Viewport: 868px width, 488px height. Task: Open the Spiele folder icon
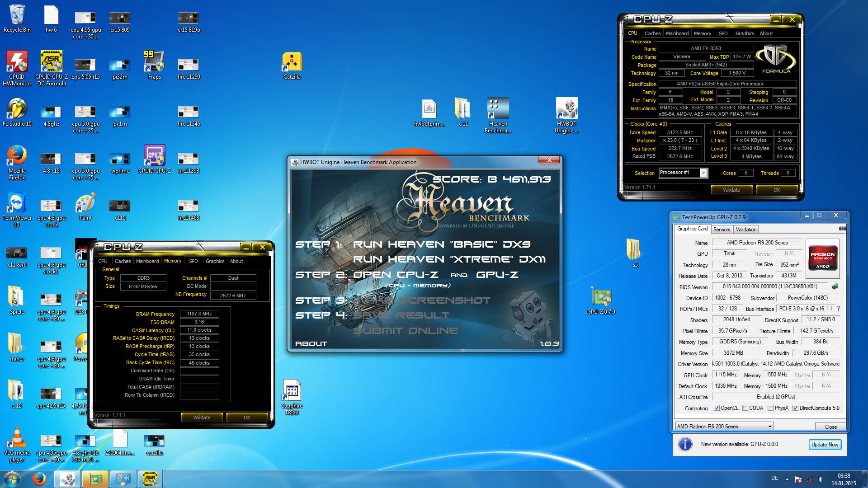17,300
